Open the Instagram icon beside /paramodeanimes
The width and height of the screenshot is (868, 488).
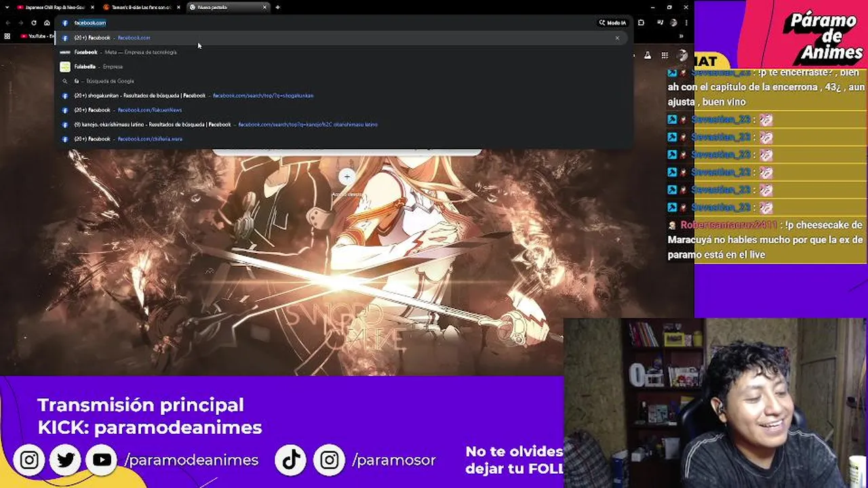29,460
